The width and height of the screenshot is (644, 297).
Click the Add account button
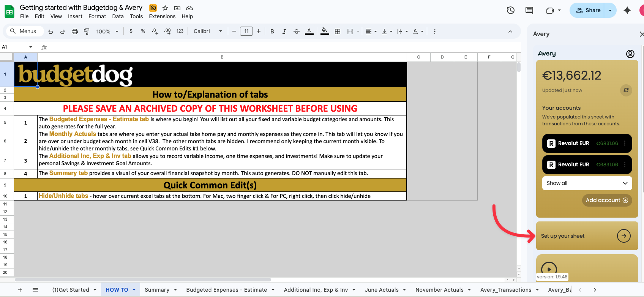[606, 200]
